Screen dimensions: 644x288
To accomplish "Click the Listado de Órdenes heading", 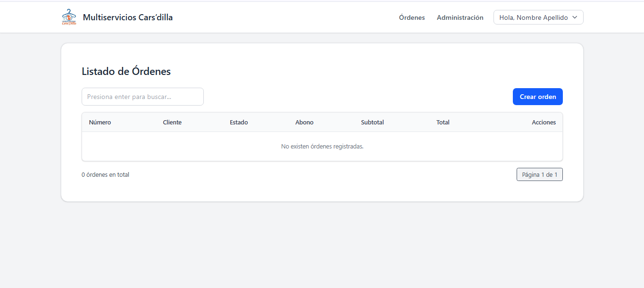I will [x=126, y=71].
